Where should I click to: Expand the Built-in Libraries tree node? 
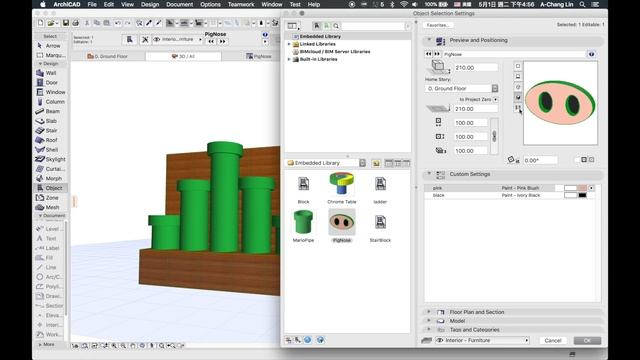coord(289,60)
